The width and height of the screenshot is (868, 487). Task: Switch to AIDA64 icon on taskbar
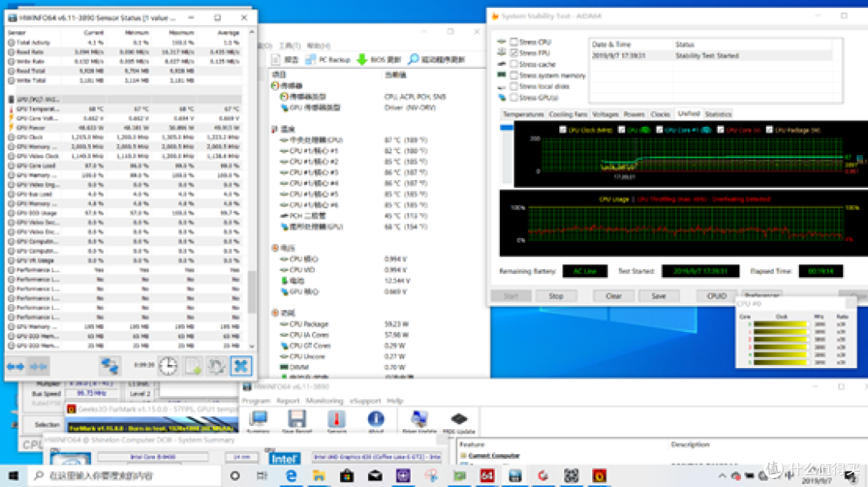tap(487, 476)
